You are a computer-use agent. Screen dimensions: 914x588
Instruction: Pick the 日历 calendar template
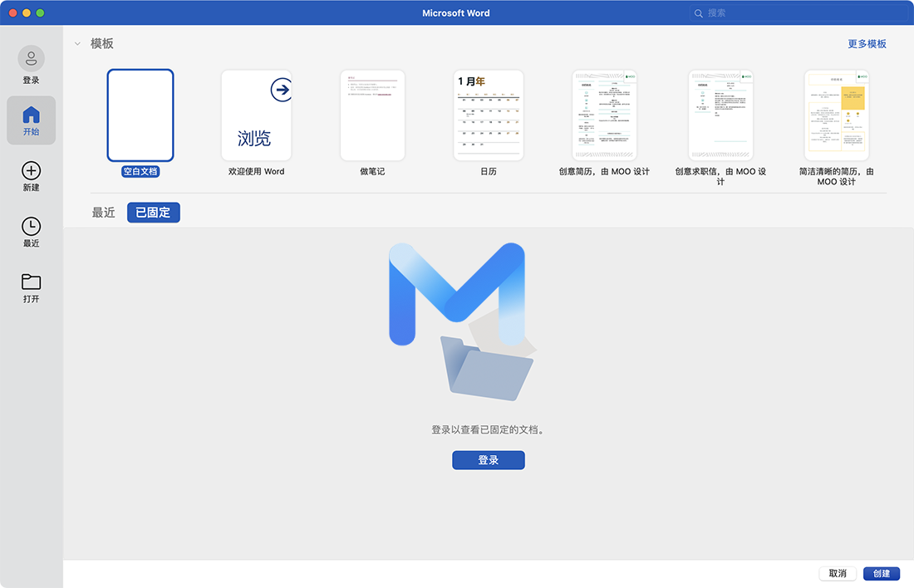[x=489, y=115]
